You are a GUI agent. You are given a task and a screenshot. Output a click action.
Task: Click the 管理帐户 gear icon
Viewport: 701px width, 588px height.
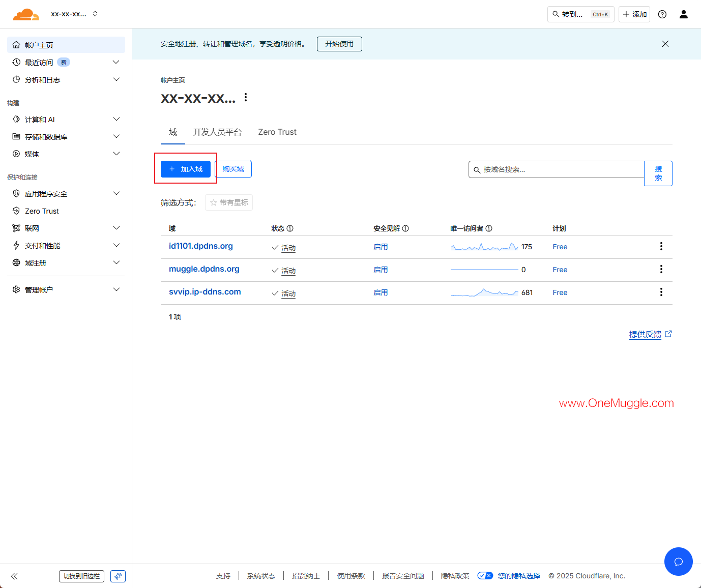click(16, 289)
